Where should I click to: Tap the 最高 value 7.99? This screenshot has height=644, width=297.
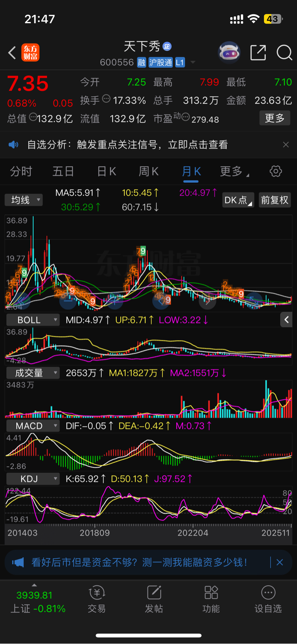(209, 82)
